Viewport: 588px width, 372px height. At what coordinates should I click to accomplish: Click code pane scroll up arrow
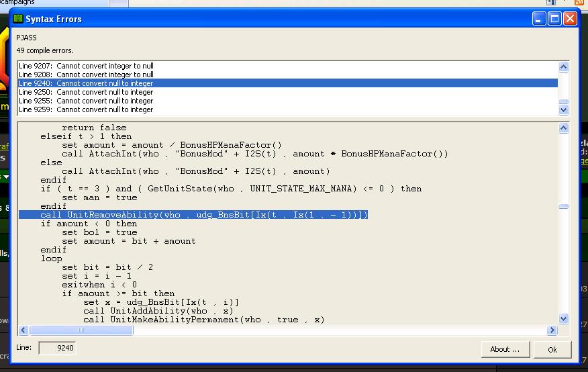563,128
